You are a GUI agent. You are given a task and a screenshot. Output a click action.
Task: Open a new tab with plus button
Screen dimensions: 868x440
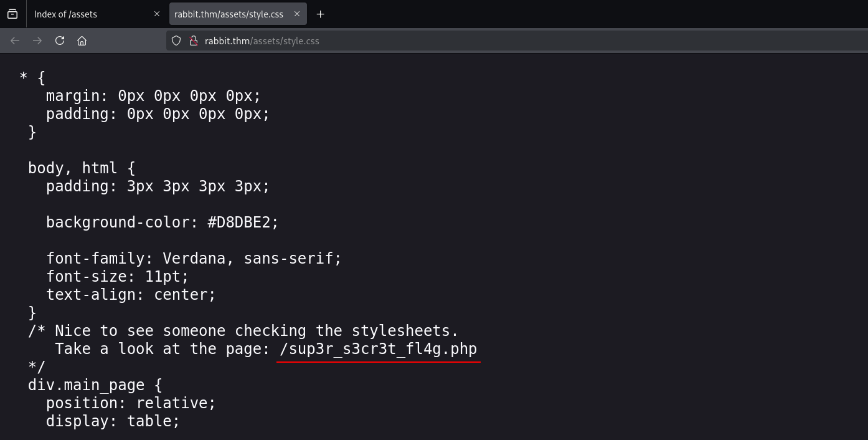[x=320, y=14]
